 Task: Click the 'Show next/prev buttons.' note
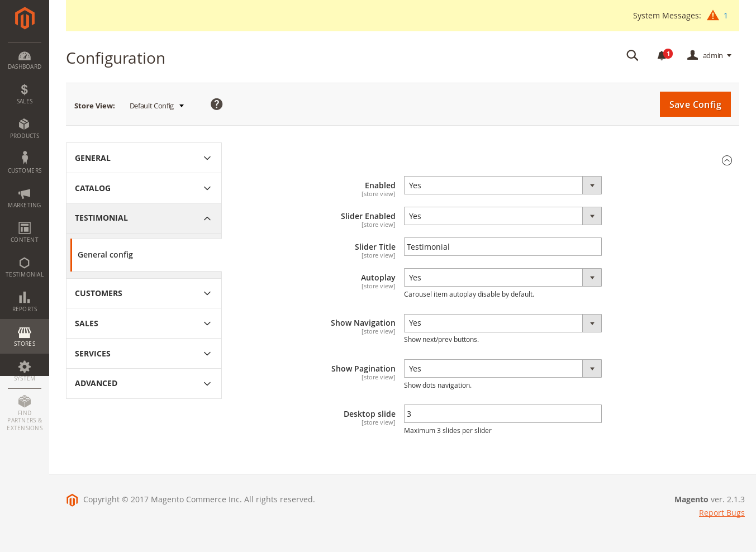coord(441,340)
